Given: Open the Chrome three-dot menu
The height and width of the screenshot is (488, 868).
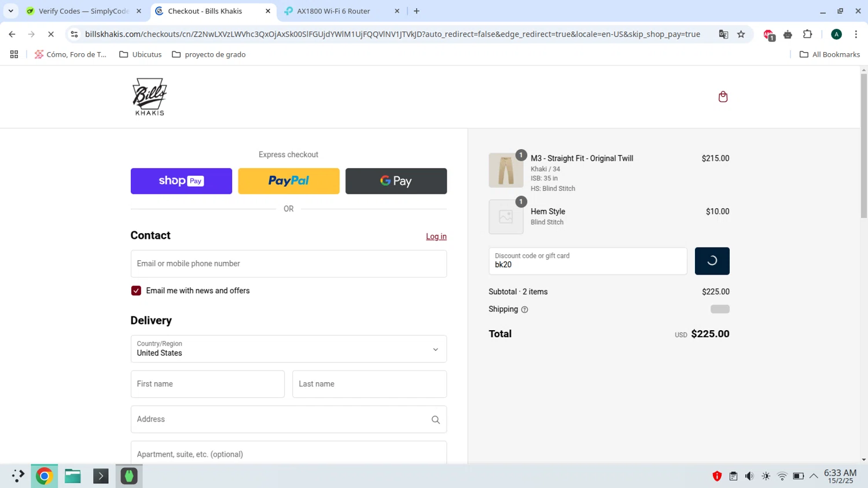Looking at the screenshot, I should pyautogui.click(x=856, y=34).
